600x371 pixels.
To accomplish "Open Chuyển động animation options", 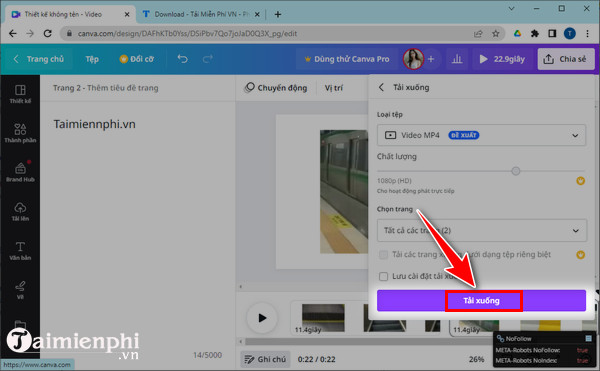I will pyautogui.click(x=276, y=88).
